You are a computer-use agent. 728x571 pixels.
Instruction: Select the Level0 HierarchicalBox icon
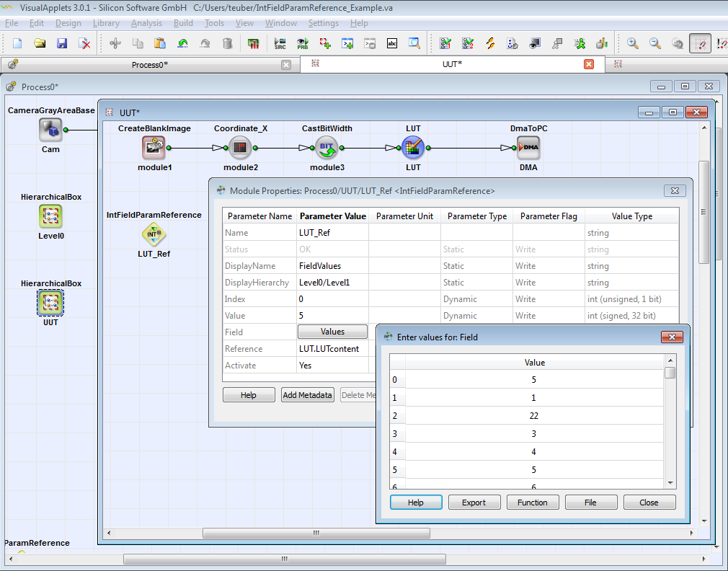click(50, 216)
